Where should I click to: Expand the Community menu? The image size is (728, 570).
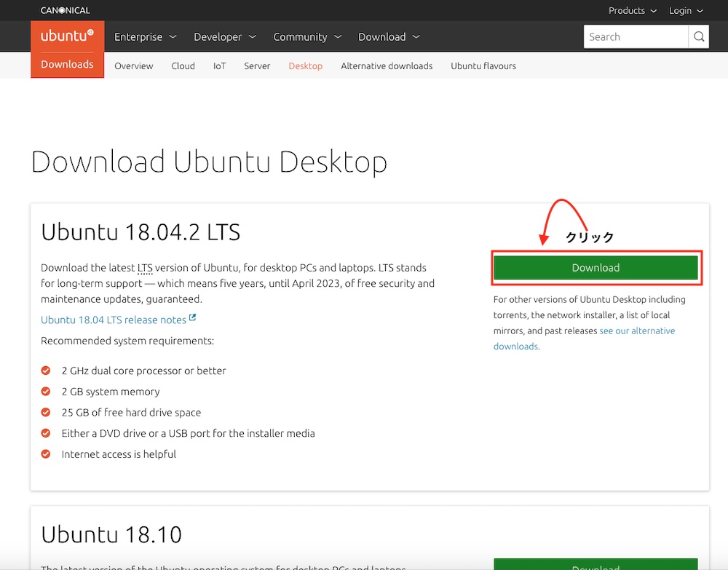tap(307, 36)
